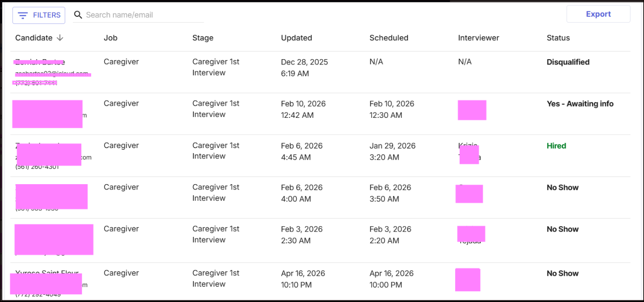This screenshot has width=644, height=302.
Task: Click the Dec 28, 2025 updated entry
Action: pyautogui.click(x=304, y=68)
